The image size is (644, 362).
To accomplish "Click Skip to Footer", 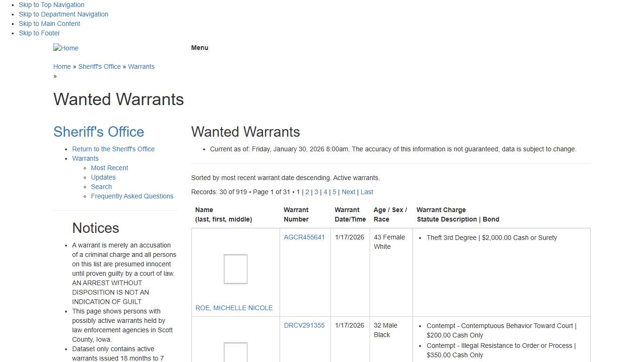I will tap(39, 33).
